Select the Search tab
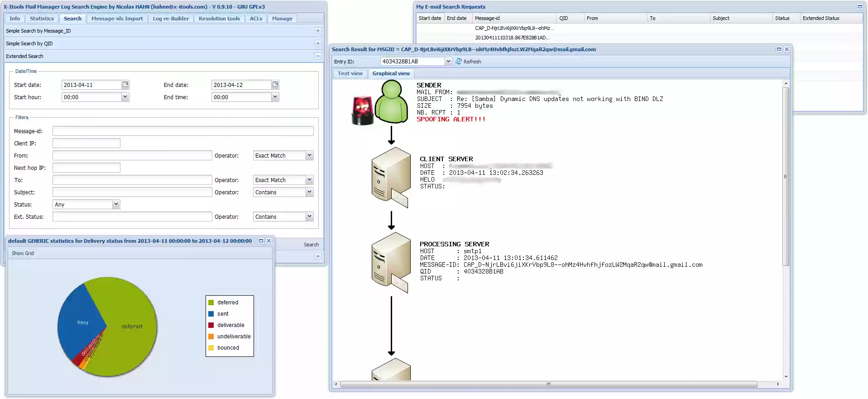The width and height of the screenshot is (868, 399). tap(72, 19)
